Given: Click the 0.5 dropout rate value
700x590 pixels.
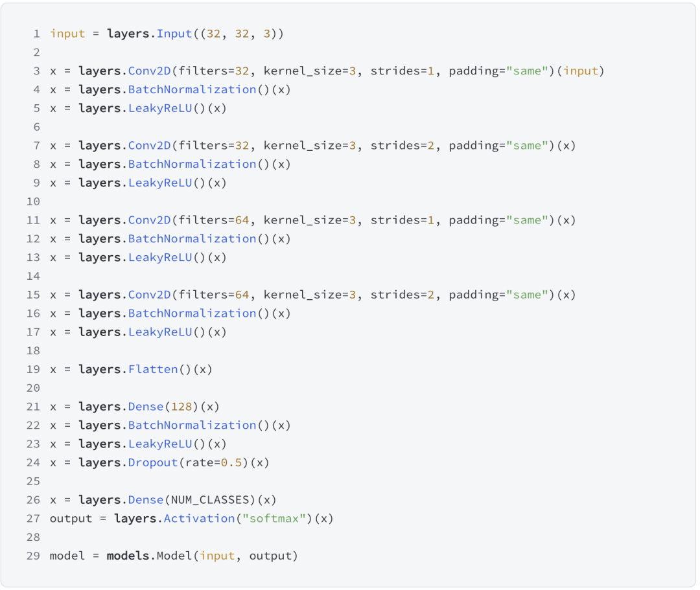Looking at the screenshot, I should (x=231, y=462).
